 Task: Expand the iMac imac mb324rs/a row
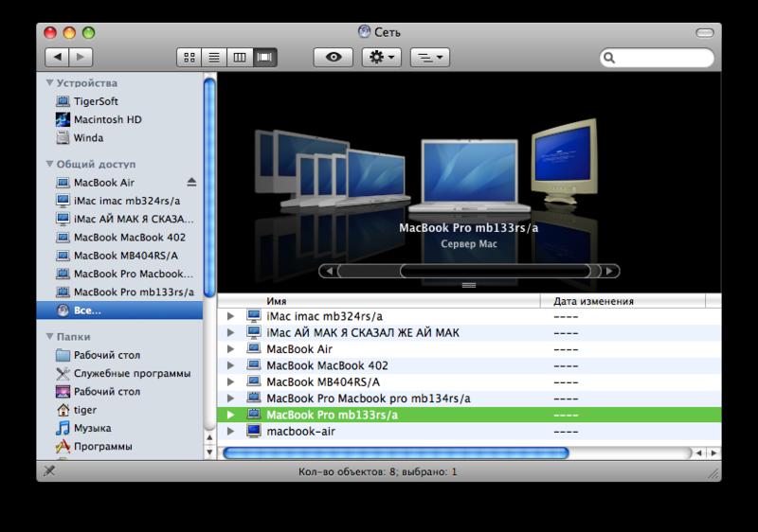click(x=230, y=316)
